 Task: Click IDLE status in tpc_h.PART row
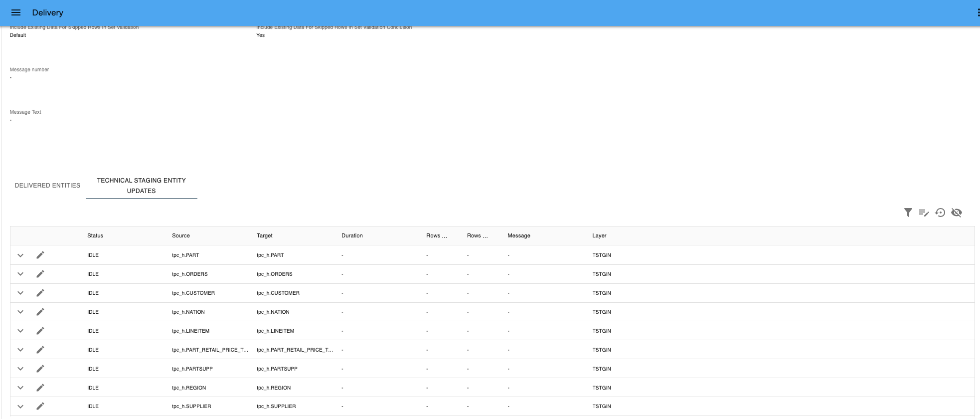pos(93,255)
